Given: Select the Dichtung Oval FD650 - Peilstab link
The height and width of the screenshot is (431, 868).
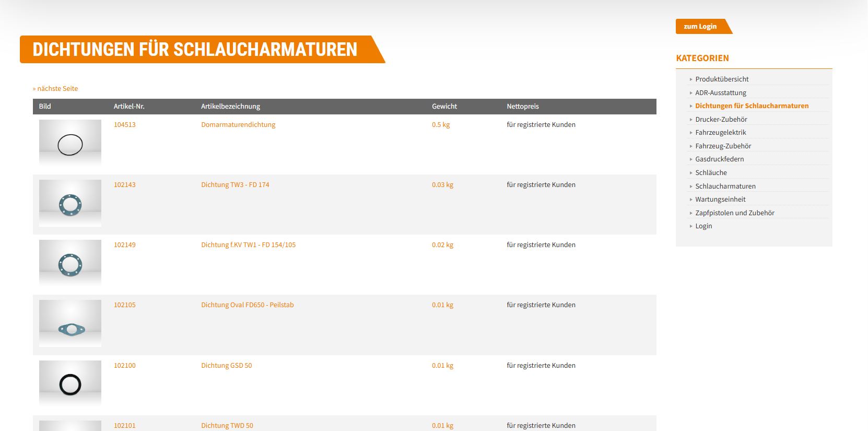Looking at the screenshot, I should tap(247, 305).
